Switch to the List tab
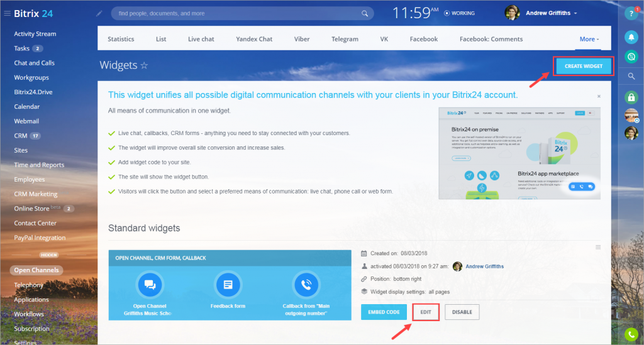The width and height of the screenshot is (644, 345). (x=161, y=39)
